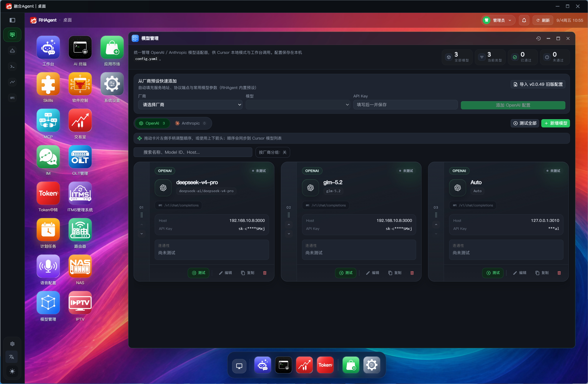Open the trend chart sidebar item
The height and width of the screenshot is (384, 588).
12,82
